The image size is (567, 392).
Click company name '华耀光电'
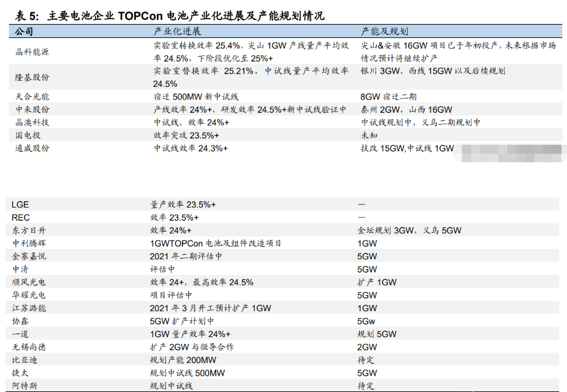(29, 295)
